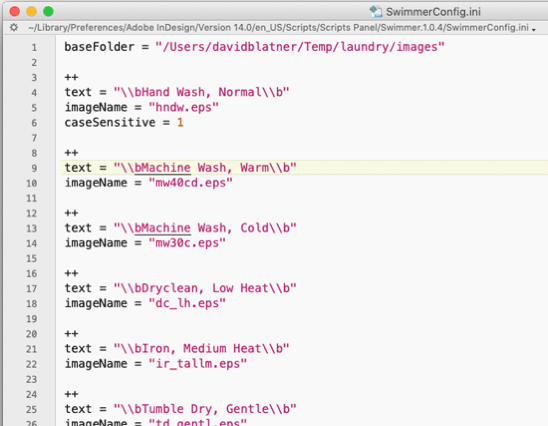Click the word text on line 4

(78, 92)
